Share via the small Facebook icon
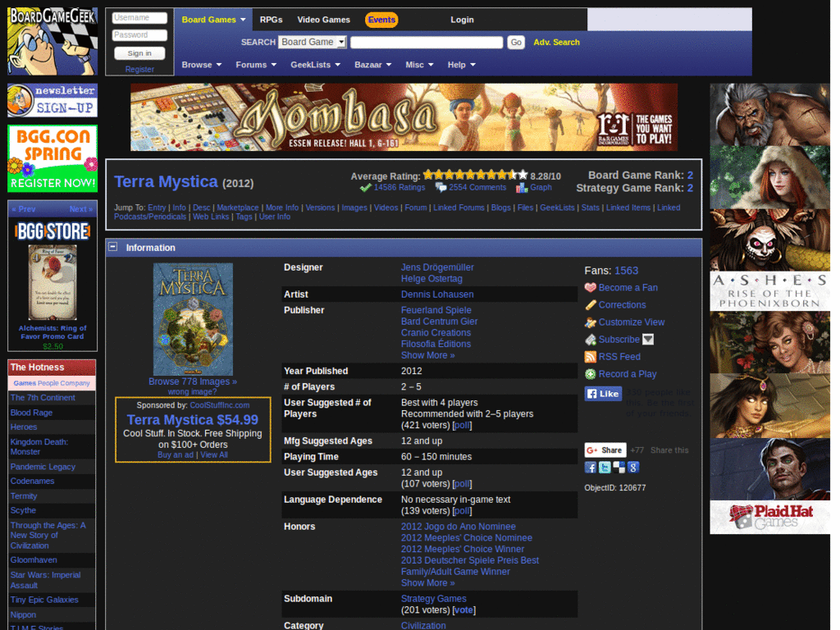This screenshot has height=630, width=840. click(591, 467)
